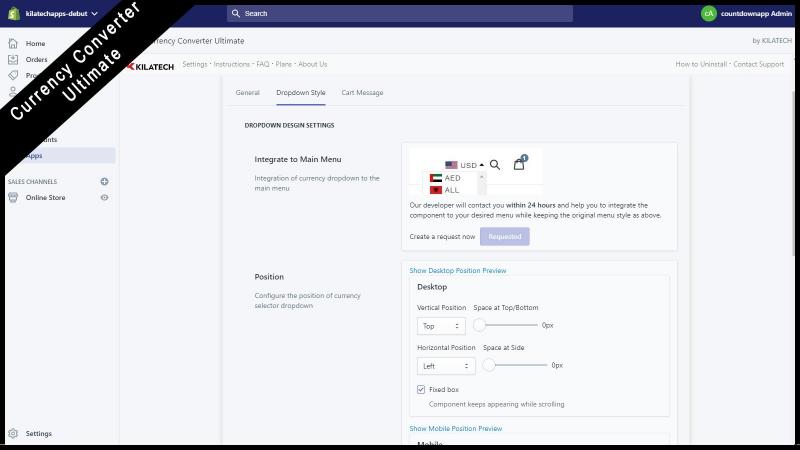Add a sales channel plus icon
This screenshot has height=450, width=800.
(x=104, y=182)
